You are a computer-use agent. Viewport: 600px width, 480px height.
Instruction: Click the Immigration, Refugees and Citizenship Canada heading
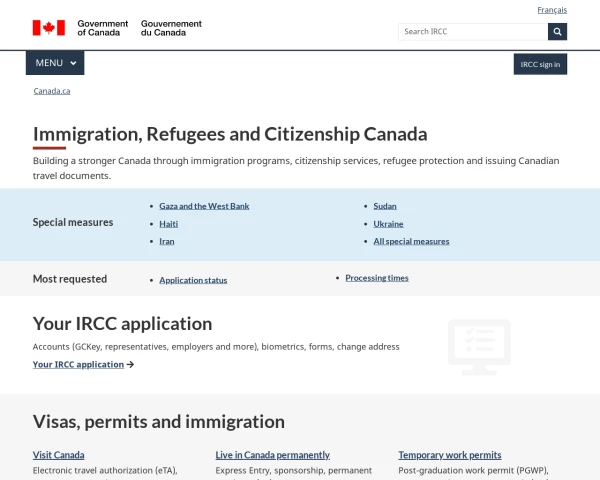(230, 134)
